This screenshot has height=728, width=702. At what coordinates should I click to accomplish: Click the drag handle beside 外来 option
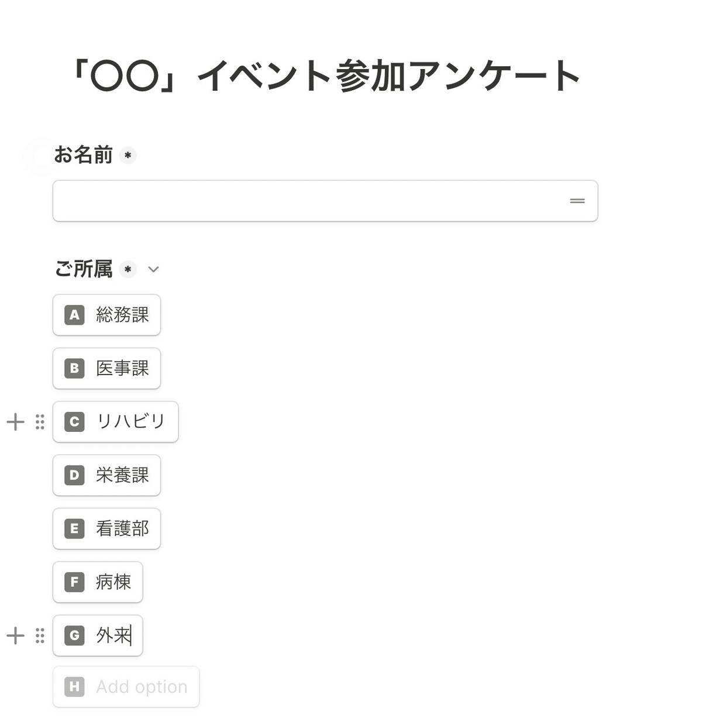click(40, 636)
